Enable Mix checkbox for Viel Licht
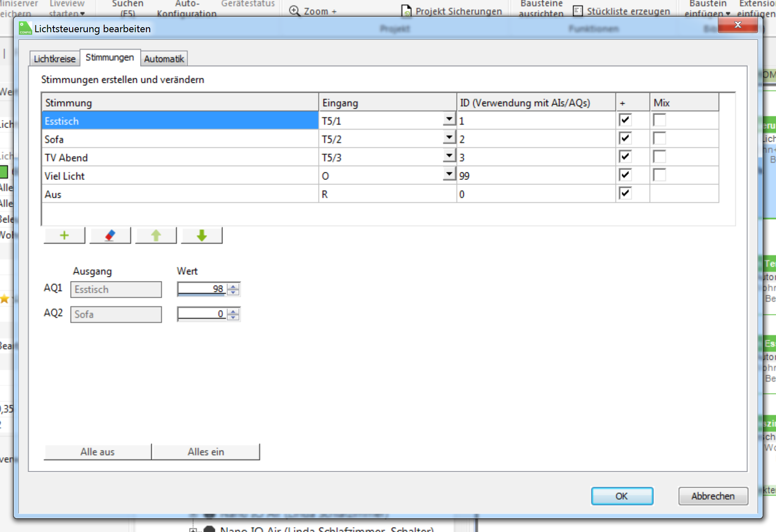This screenshot has height=532, width=776. click(659, 175)
